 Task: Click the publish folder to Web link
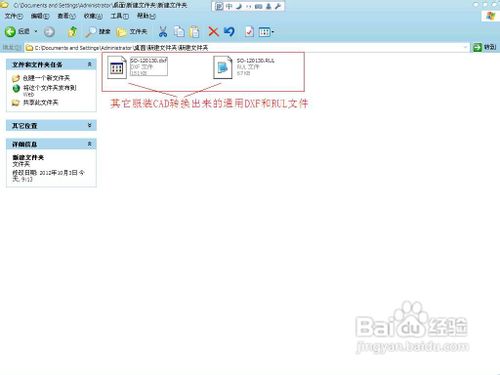point(49,90)
